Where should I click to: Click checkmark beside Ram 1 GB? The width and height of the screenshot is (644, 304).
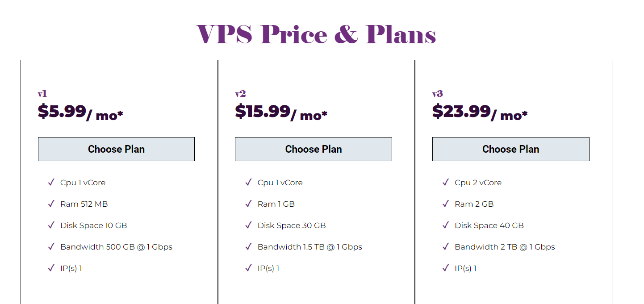248,204
